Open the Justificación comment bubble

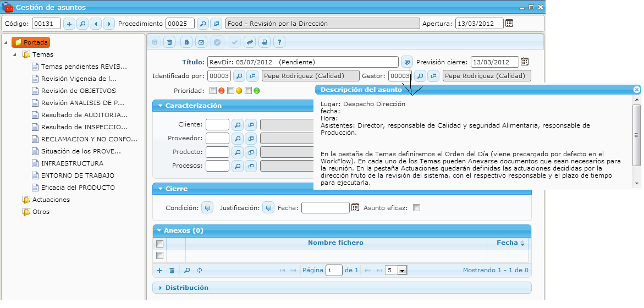(x=268, y=208)
